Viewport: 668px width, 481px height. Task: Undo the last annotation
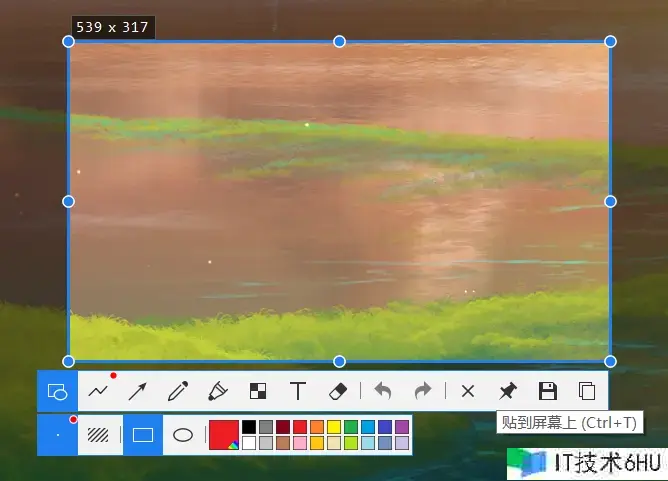coord(382,391)
